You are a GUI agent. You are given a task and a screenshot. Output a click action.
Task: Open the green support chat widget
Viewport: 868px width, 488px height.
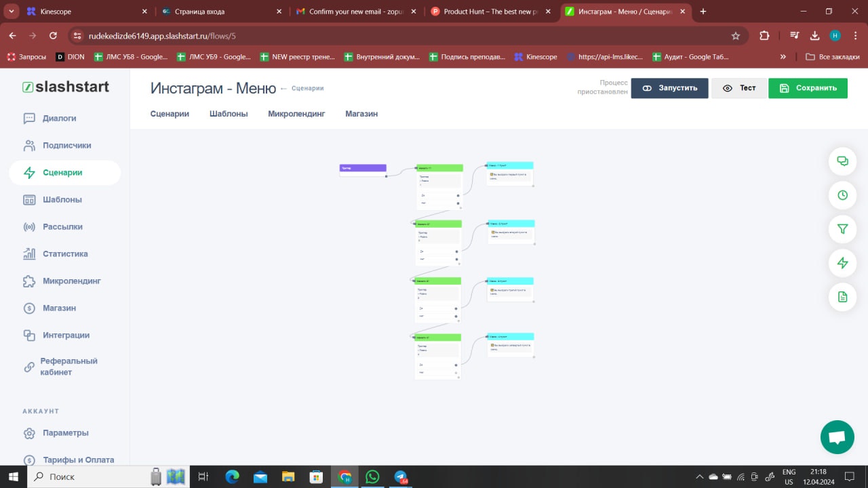coord(837,437)
